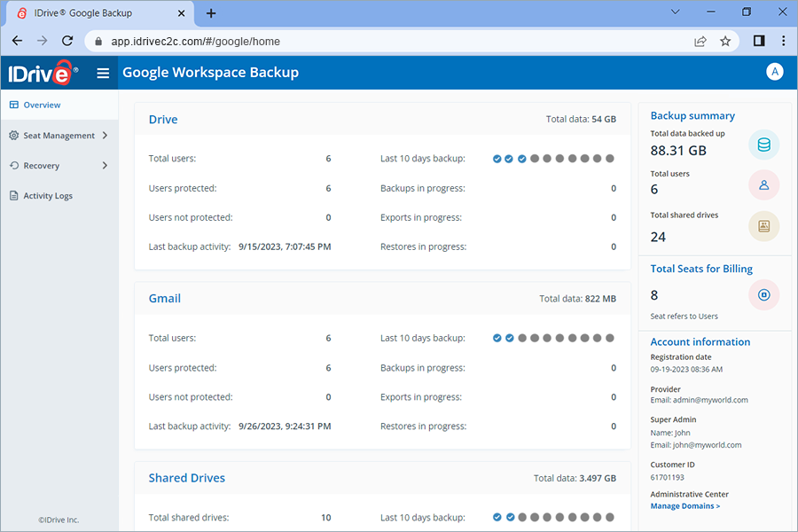The image size is (798, 532).
Task: Go back in browser history
Action: click(x=18, y=41)
